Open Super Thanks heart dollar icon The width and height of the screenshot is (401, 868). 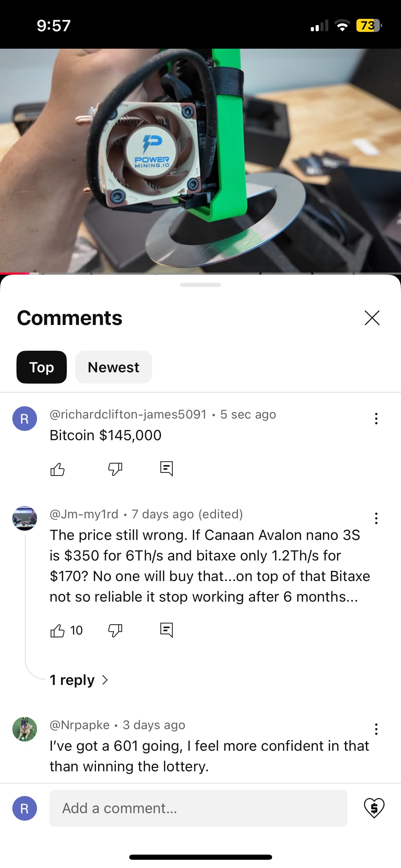coord(374,808)
